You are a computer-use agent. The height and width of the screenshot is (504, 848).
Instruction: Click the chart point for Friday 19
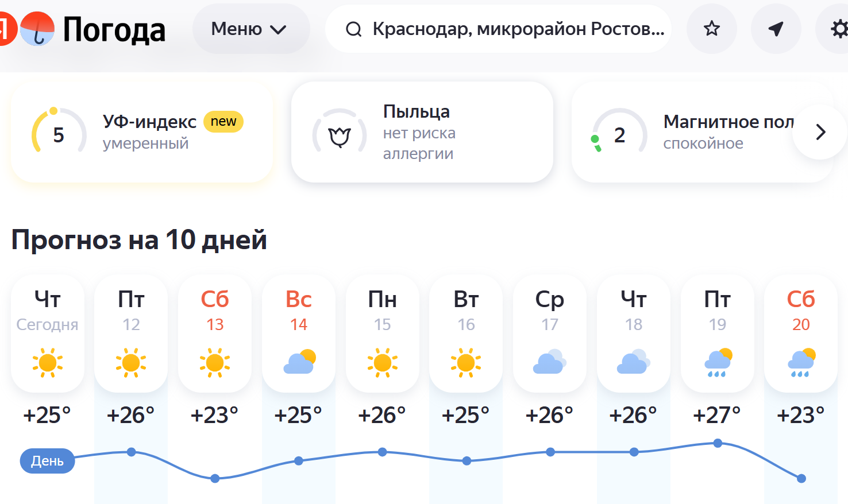tap(718, 443)
